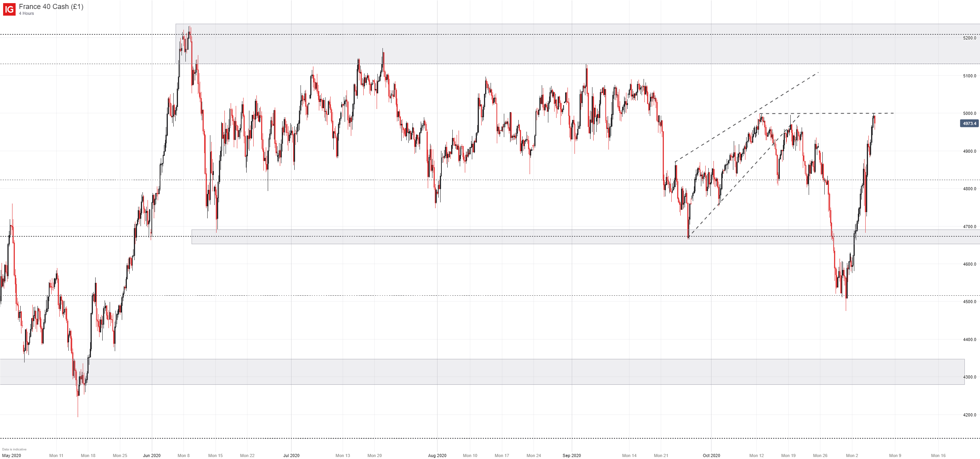
Task: Click the Mon 17 date label
Action: point(502,455)
